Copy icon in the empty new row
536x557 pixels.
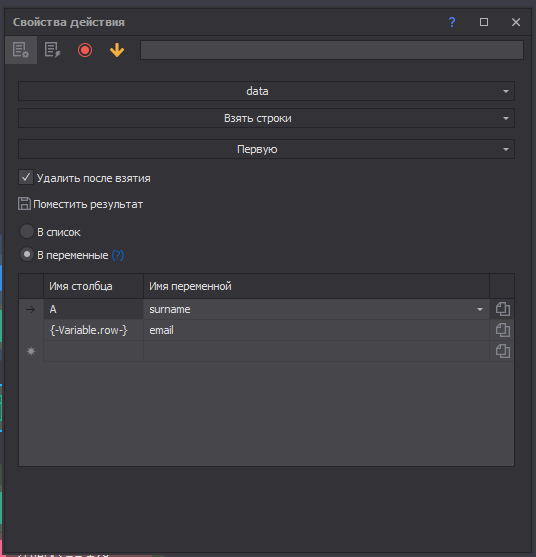pyautogui.click(x=503, y=351)
